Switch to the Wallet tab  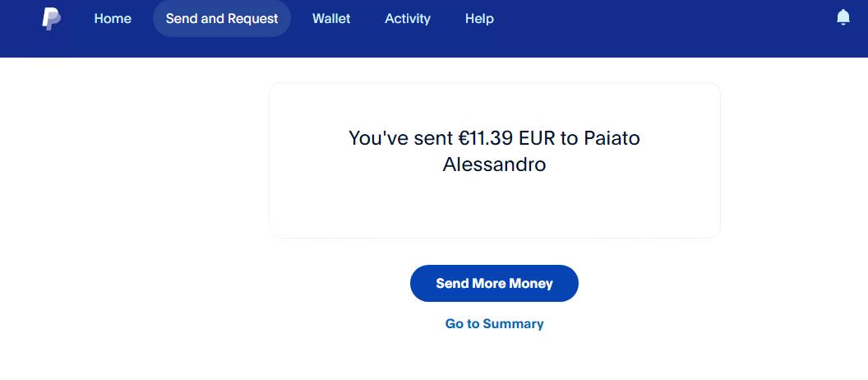(x=331, y=18)
